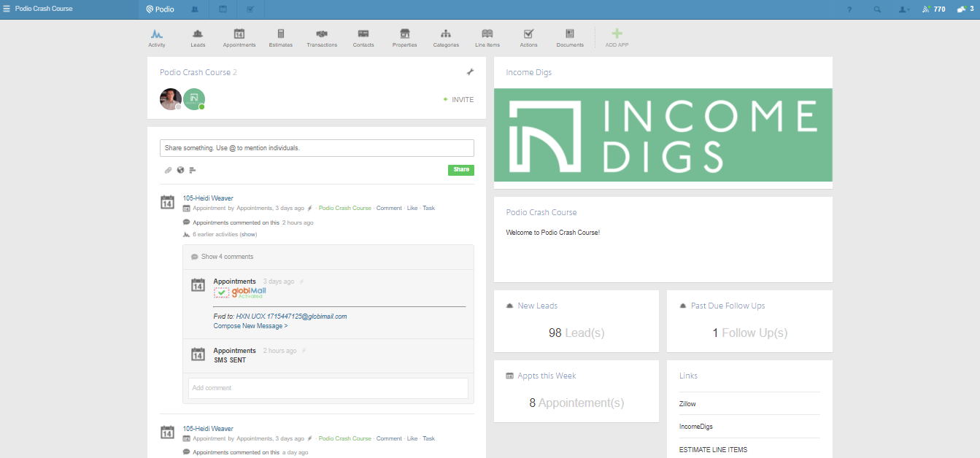Click the SMS SENT comment text

[x=230, y=360]
